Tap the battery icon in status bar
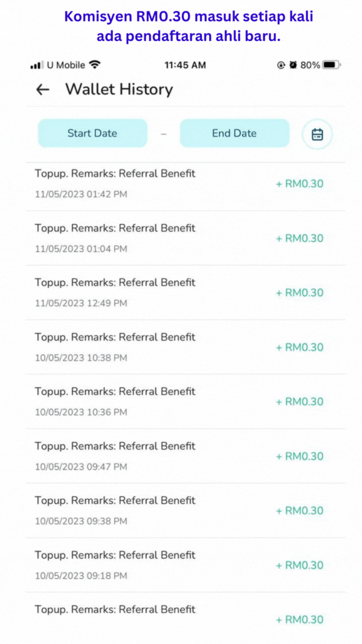This screenshot has width=362, height=644. coord(331,65)
